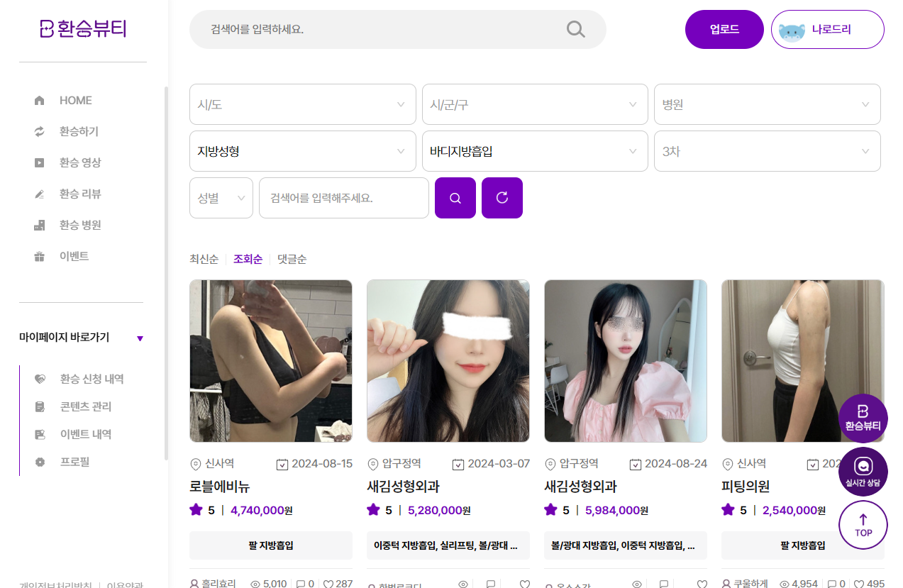This screenshot has height=588, width=903.
Task: Click the heart icon next to 287
Action: point(328,584)
